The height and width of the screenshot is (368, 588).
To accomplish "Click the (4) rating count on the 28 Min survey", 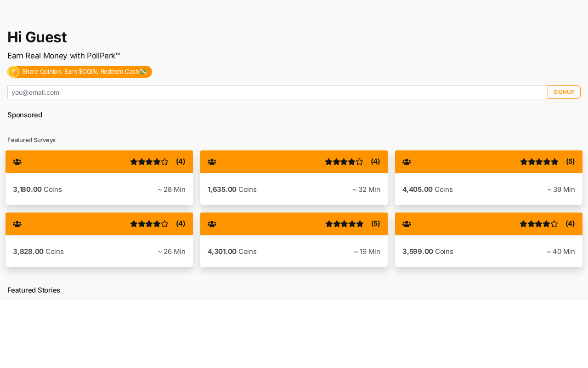I will pyautogui.click(x=181, y=161).
